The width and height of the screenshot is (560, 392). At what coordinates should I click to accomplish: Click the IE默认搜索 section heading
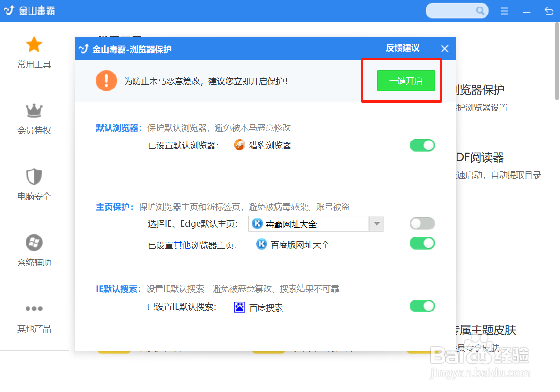tap(118, 288)
